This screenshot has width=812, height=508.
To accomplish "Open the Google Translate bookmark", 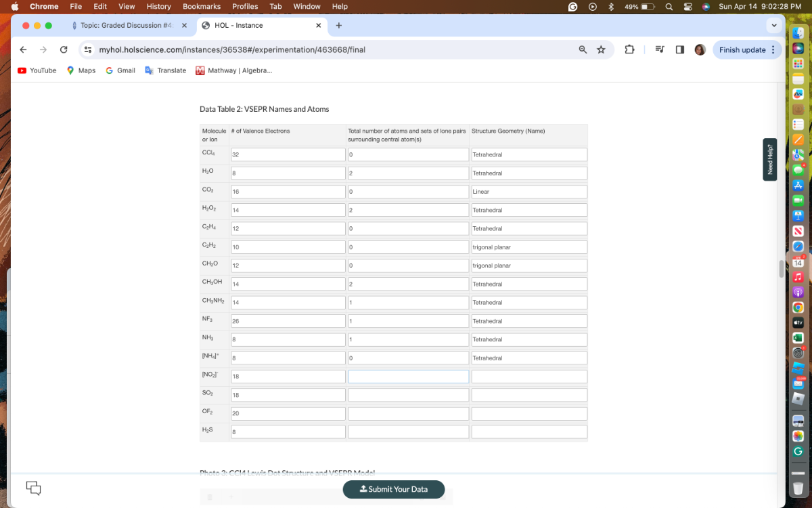I will tap(165, 70).
